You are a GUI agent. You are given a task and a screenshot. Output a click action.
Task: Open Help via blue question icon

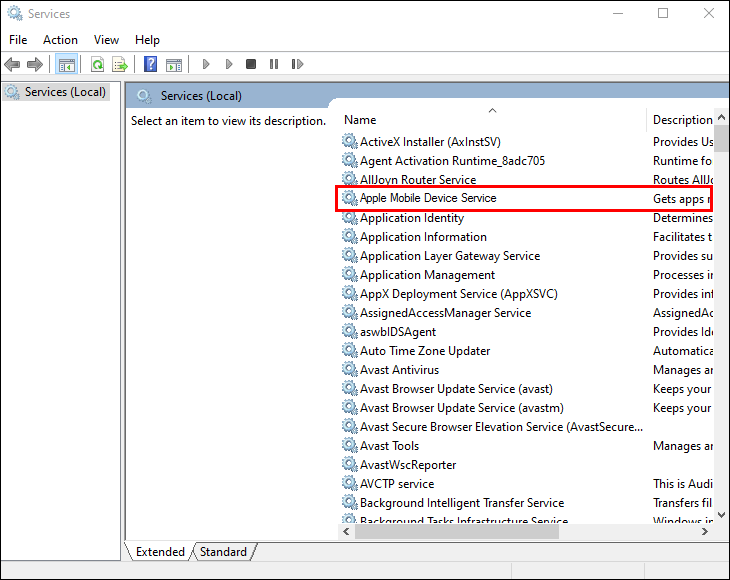point(151,64)
